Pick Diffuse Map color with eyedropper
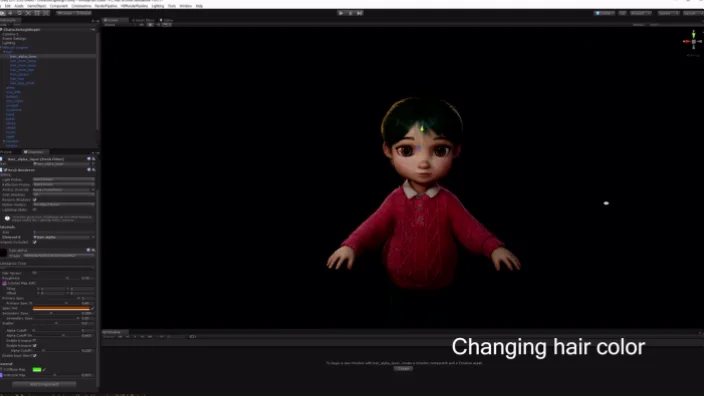The height and width of the screenshot is (397, 704). (44, 370)
